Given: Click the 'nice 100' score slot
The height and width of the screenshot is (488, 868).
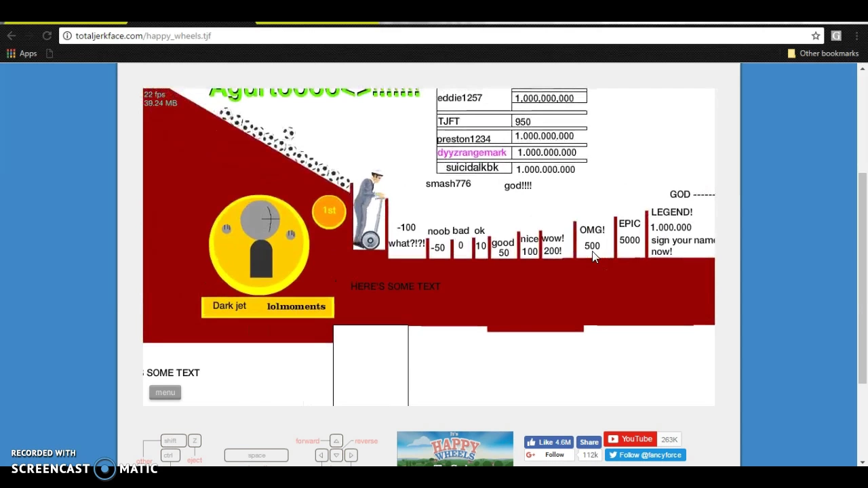Looking at the screenshot, I should 530,245.
